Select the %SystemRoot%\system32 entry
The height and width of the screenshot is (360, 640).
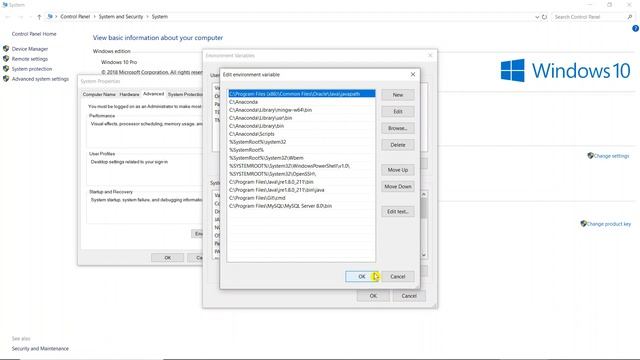tap(302, 142)
